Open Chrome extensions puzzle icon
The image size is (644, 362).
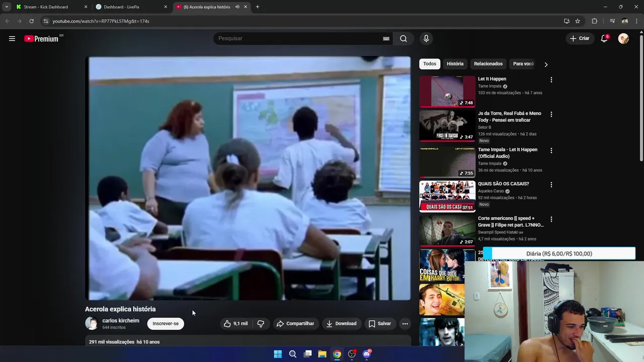(595, 21)
